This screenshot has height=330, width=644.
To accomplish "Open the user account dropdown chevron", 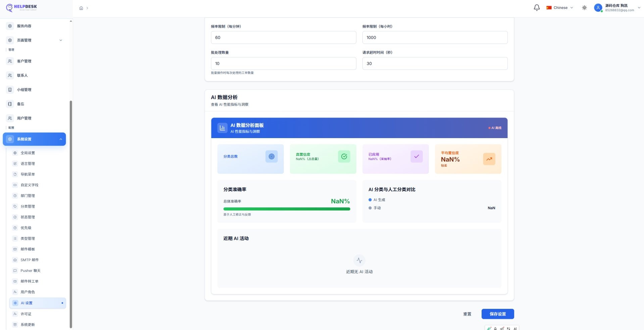I will 639,8.
